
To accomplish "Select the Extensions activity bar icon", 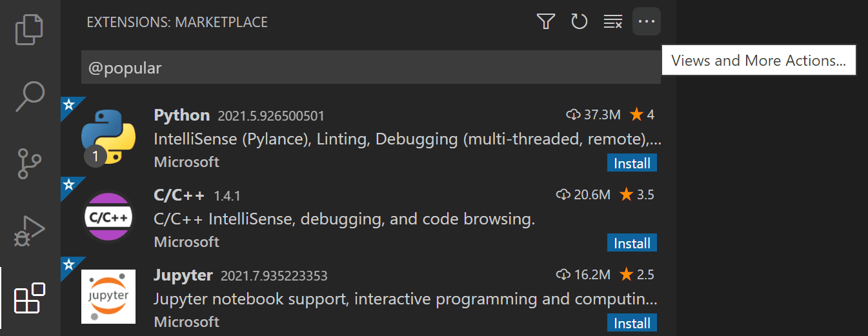I will click(x=30, y=298).
